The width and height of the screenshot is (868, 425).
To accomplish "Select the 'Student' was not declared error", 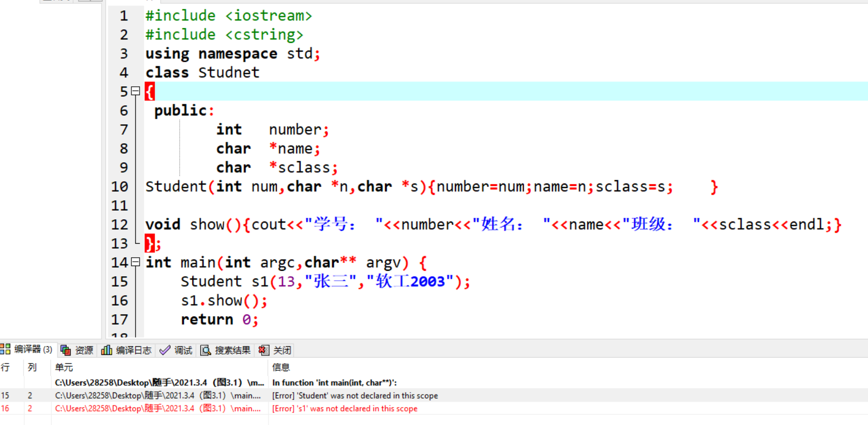I will coord(355,396).
